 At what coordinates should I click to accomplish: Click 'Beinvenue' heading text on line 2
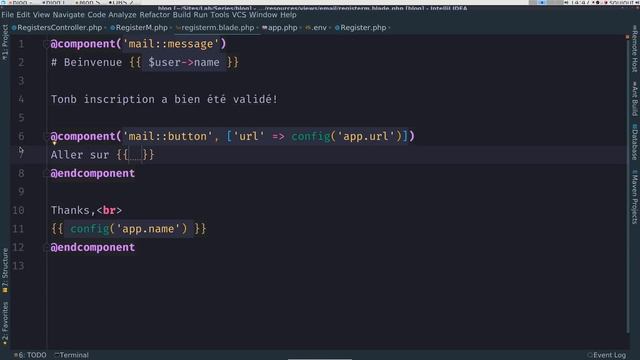[x=93, y=62]
